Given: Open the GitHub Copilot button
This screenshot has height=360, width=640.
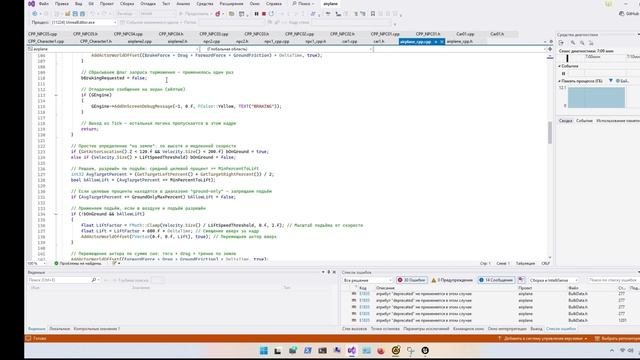Looking at the screenshot, I should pos(629,13).
